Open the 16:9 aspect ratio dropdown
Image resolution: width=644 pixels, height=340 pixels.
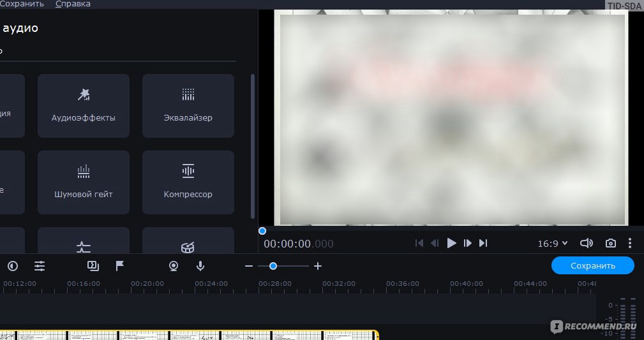point(553,244)
